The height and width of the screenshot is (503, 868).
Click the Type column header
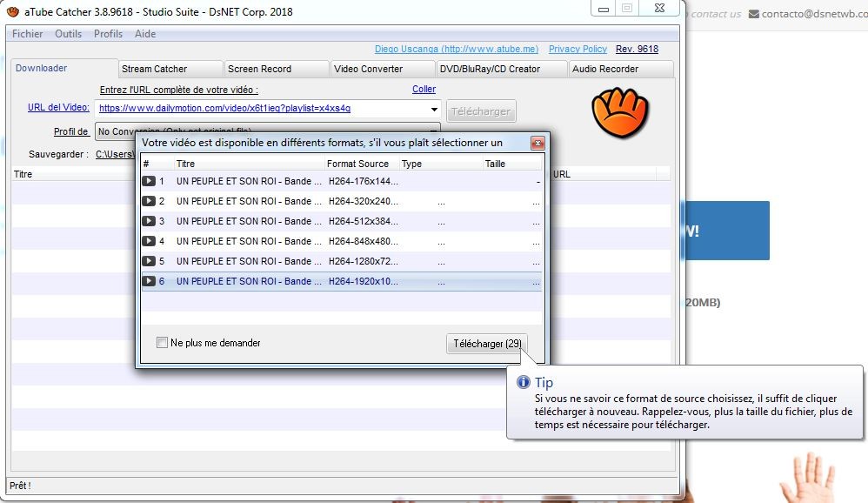pyautogui.click(x=440, y=164)
